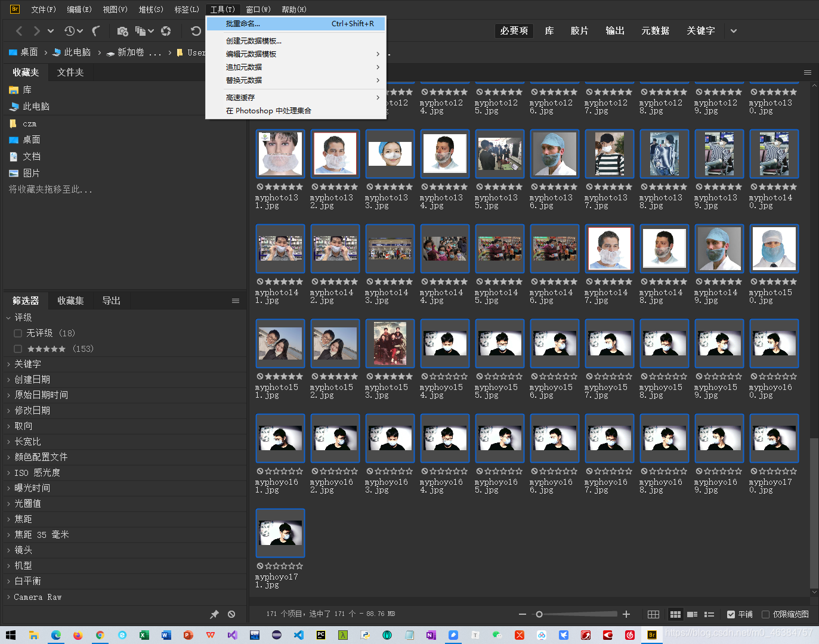819x644 pixels.
Task: Expand the 取向 filter section
Action: tap(8, 426)
